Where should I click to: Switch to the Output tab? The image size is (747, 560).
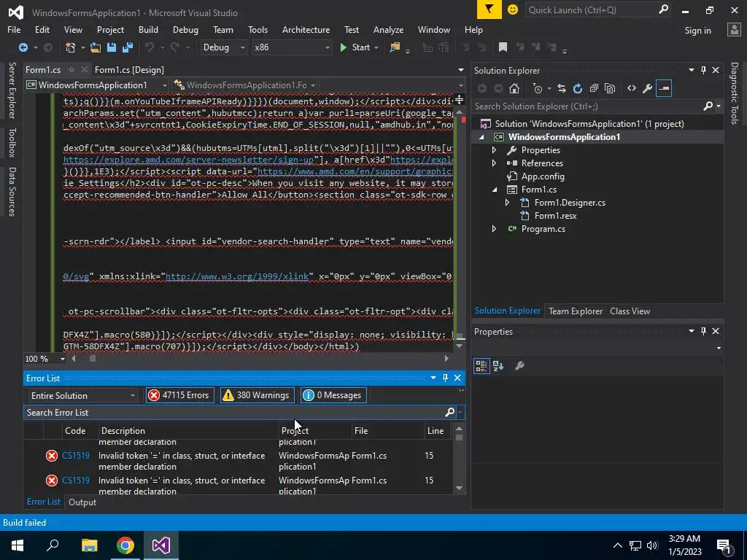82,502
